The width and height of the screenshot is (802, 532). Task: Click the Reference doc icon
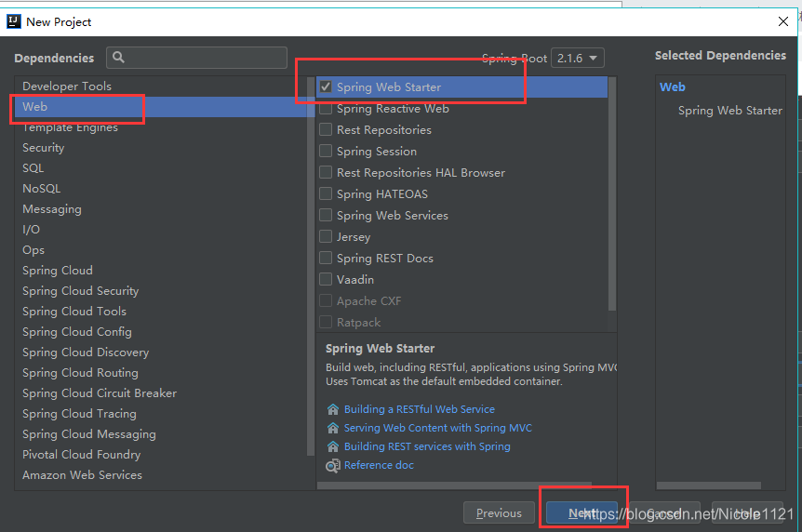[333, 465]
